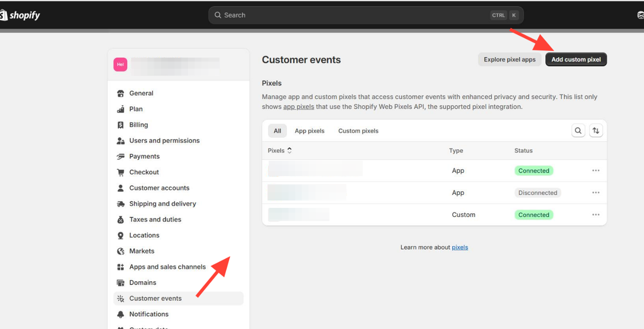Viewport: 644px width, 329px height.
Task: Click the Disconnected status badge
Action: tap(538, 193)
